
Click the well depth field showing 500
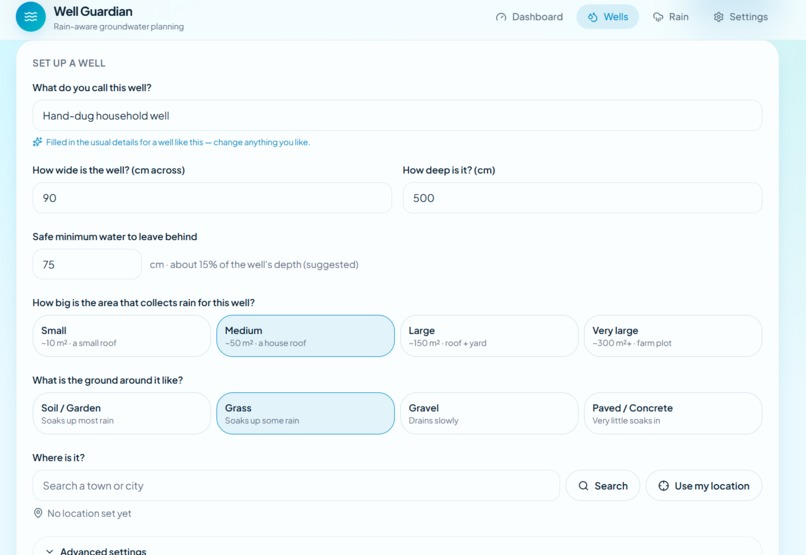[582, 198]
